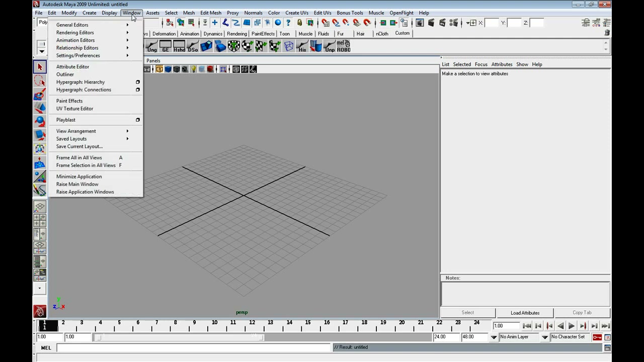The height and width of the screenshot is (362, 644).
Task: Open animation preferences icon beside key button
Action: [x=607, y=337]
